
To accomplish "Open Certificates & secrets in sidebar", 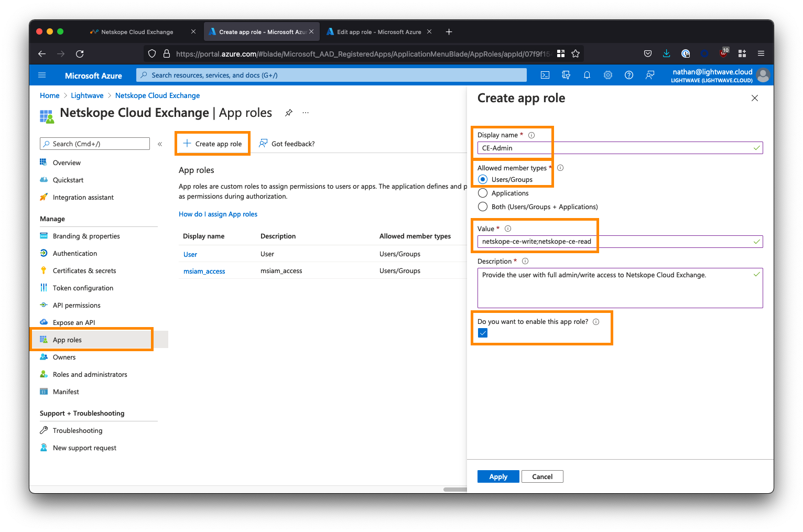I will tap(84, 270).
